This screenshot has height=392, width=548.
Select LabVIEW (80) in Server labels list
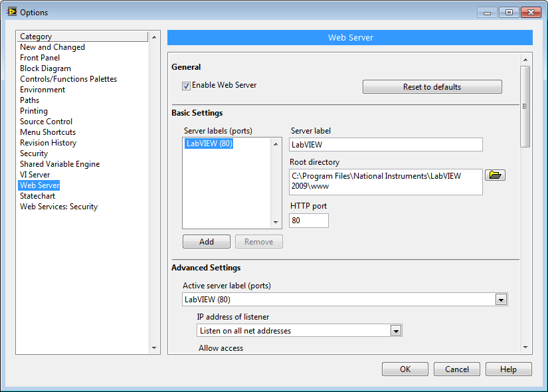click(209, 144)
